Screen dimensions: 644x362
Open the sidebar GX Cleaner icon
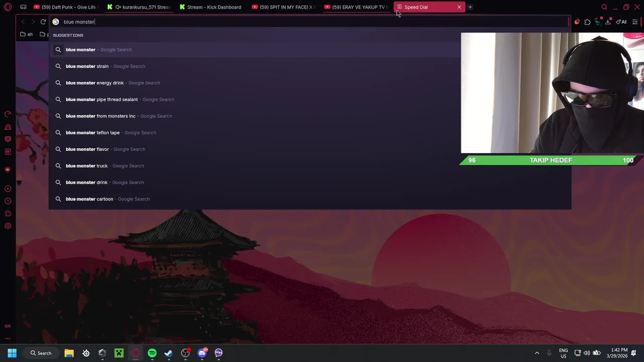(x=8, y=127)
